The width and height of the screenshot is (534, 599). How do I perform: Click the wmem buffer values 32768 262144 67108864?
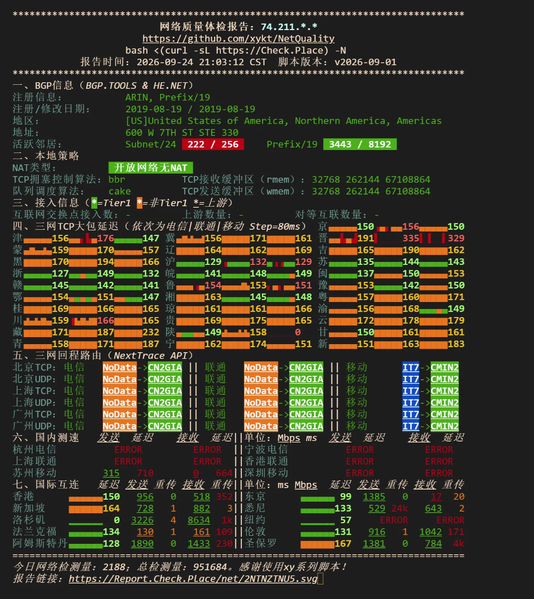[371, 191]
